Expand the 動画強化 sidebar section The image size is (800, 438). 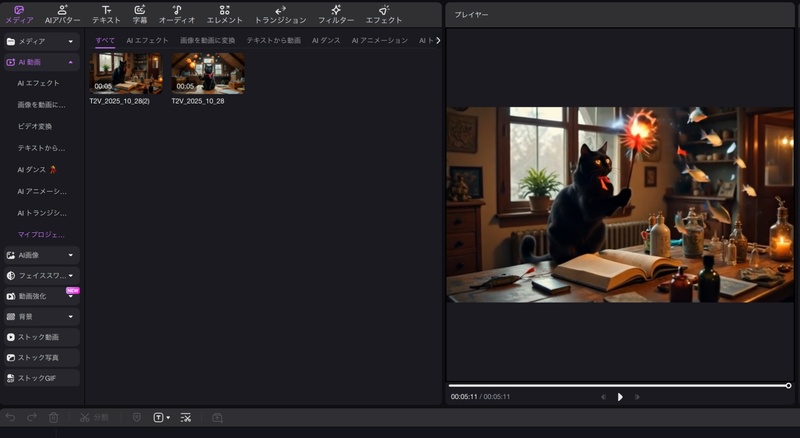pos(70,297)
